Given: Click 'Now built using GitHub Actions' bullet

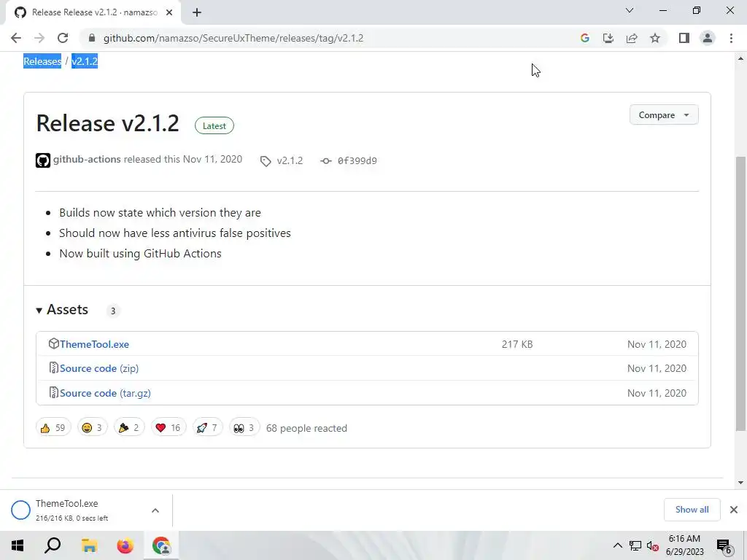Looking at the screenshot, I should coord(140,253).
